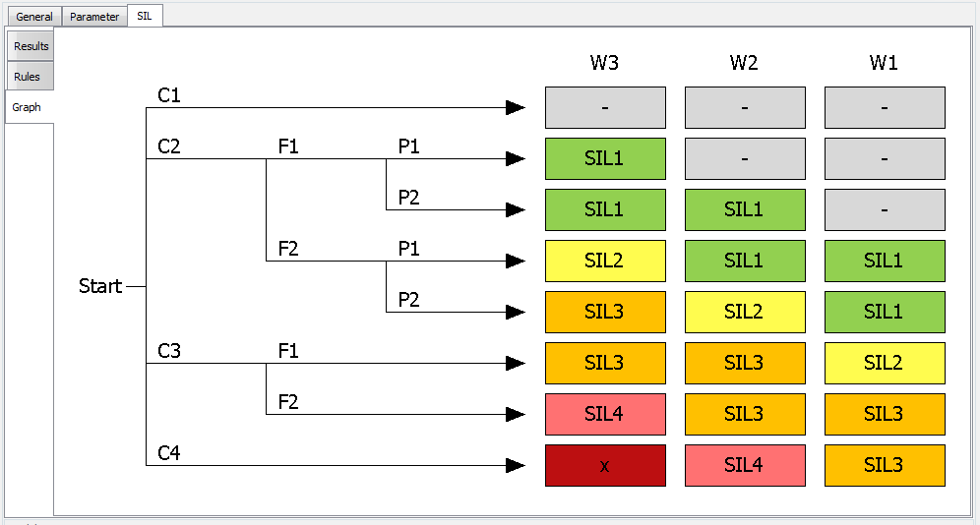The width and height of the screenshot is (980, 525).
Task: Click the SIL4 cell in W3 column
Action: (605, 414)
